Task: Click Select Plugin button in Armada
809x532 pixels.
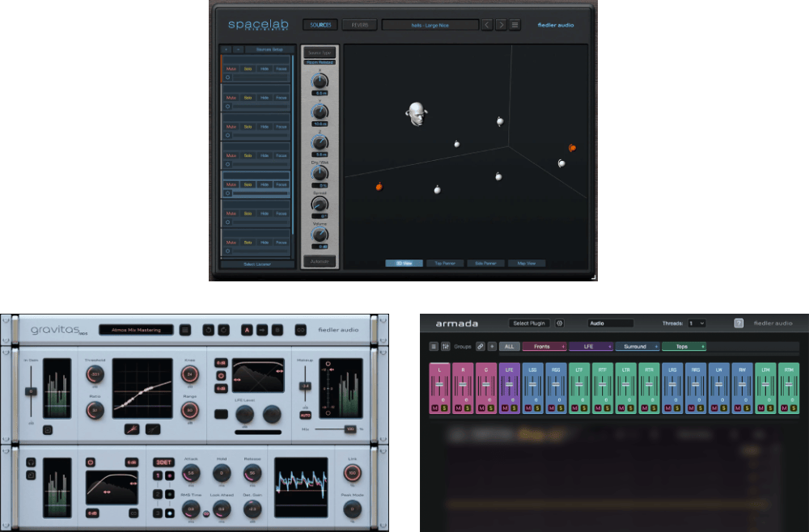Action: click(x=529, y=323)
